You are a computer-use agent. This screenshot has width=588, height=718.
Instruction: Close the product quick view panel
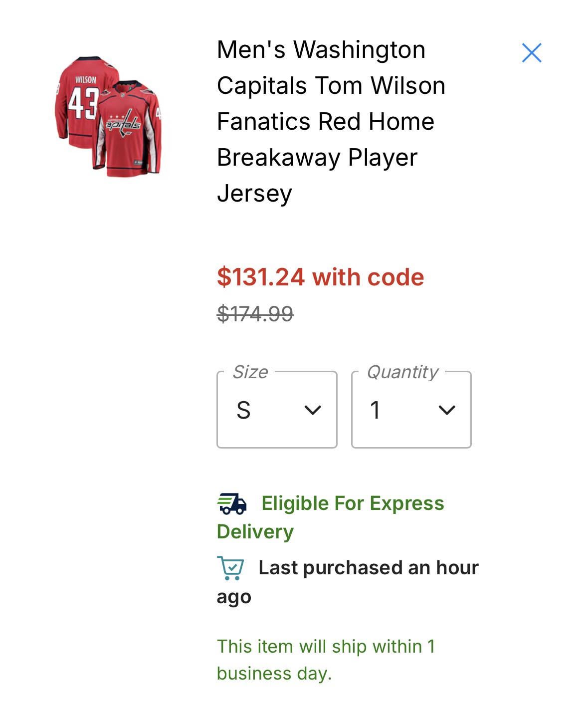pyautogui.click(x=531, y=53)
